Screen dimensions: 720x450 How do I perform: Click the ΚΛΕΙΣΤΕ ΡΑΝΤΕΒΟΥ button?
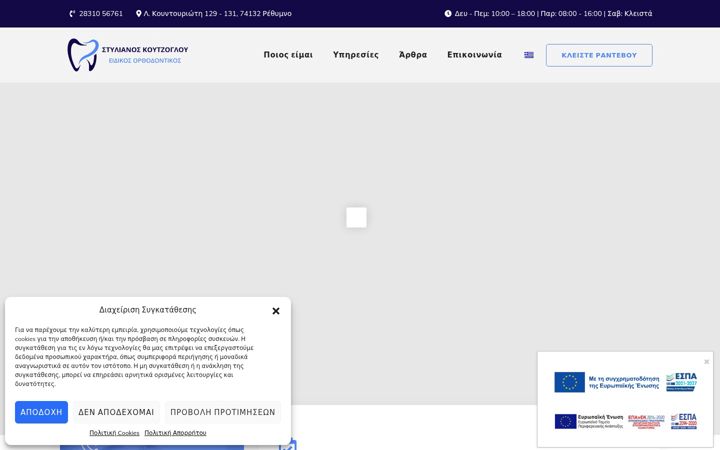pyautogui.click(x=599, y=55)
